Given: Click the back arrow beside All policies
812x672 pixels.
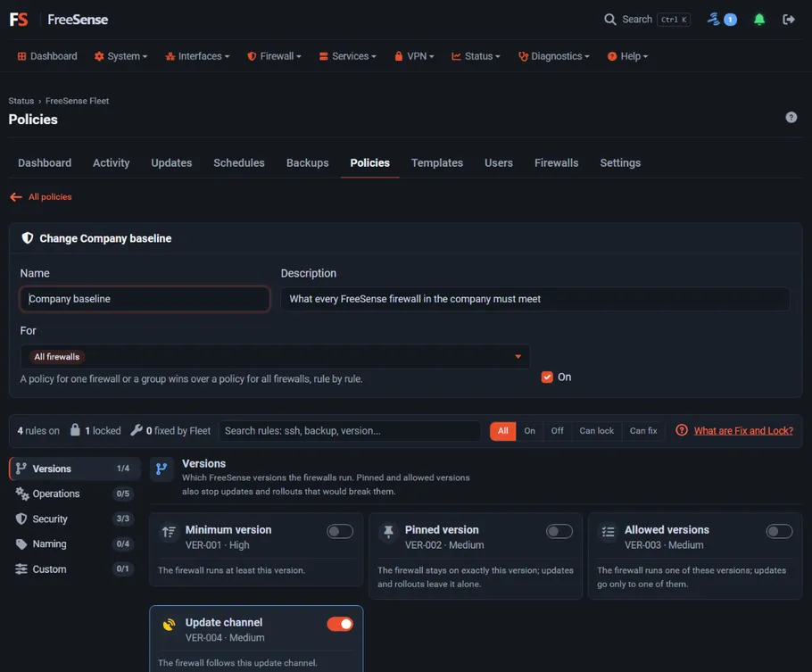Looking at the screenshot, I should tap(16, 197).
